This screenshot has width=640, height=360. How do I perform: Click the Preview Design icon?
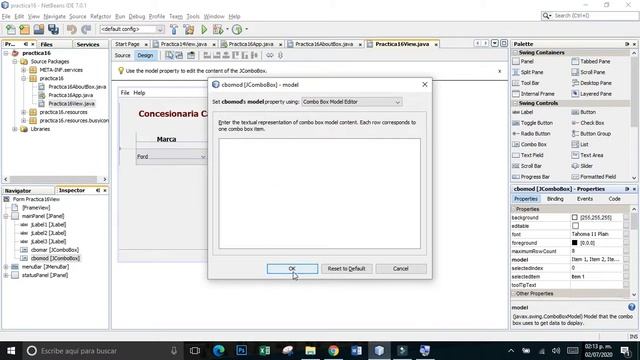(x=191, y=55)
